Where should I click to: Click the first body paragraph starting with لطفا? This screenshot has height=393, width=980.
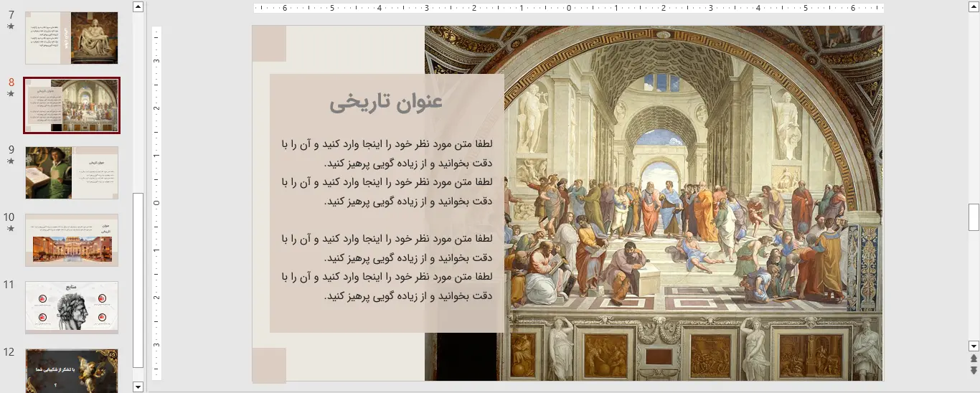pyautogui.click(x=387, y=153)
